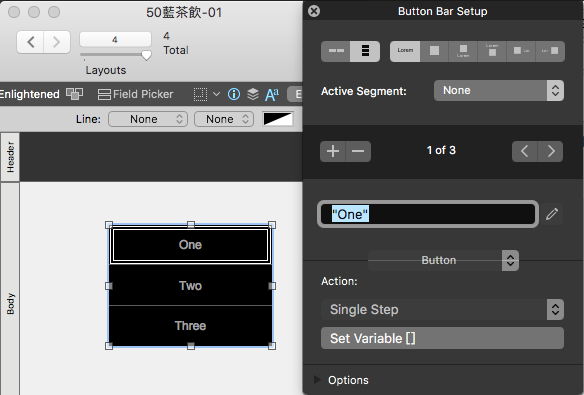Select vertical button bar orientation

point(365,51)
